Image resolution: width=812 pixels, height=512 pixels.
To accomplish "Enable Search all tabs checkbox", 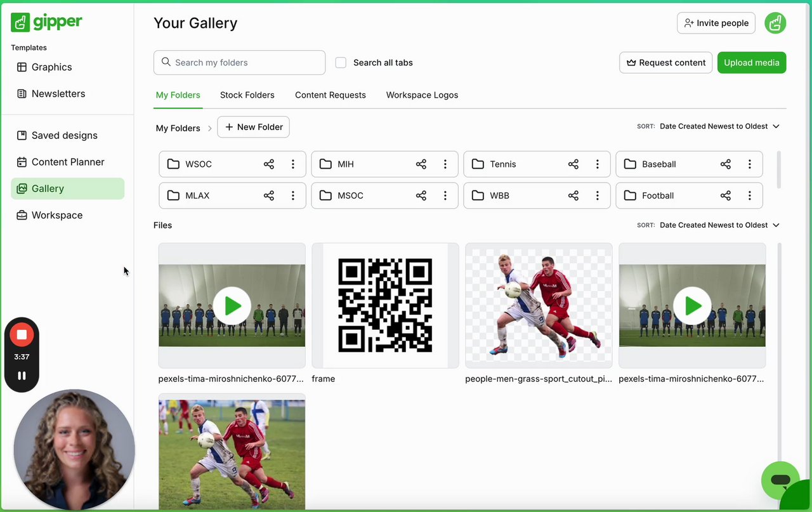I will click(341, 63).
